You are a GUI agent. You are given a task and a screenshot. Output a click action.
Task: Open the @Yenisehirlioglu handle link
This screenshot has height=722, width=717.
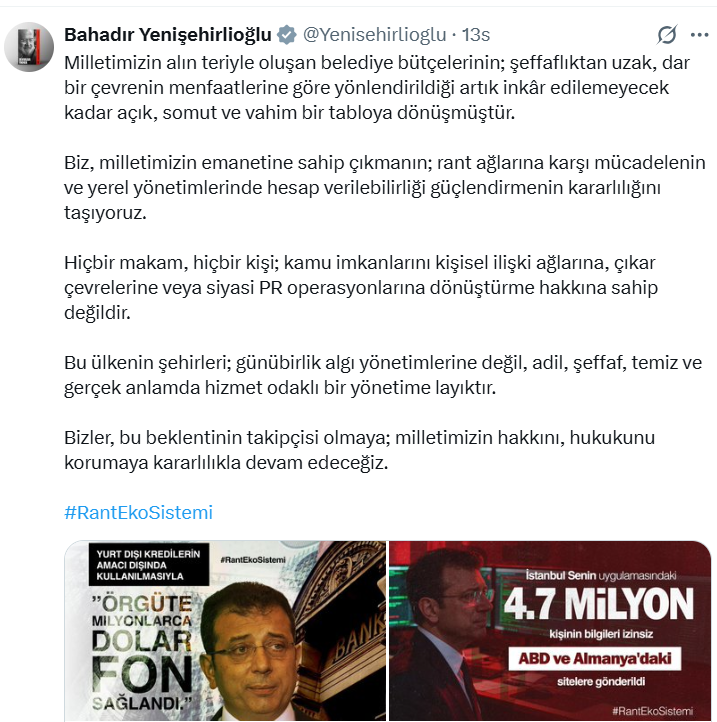[x=374, y=35]
